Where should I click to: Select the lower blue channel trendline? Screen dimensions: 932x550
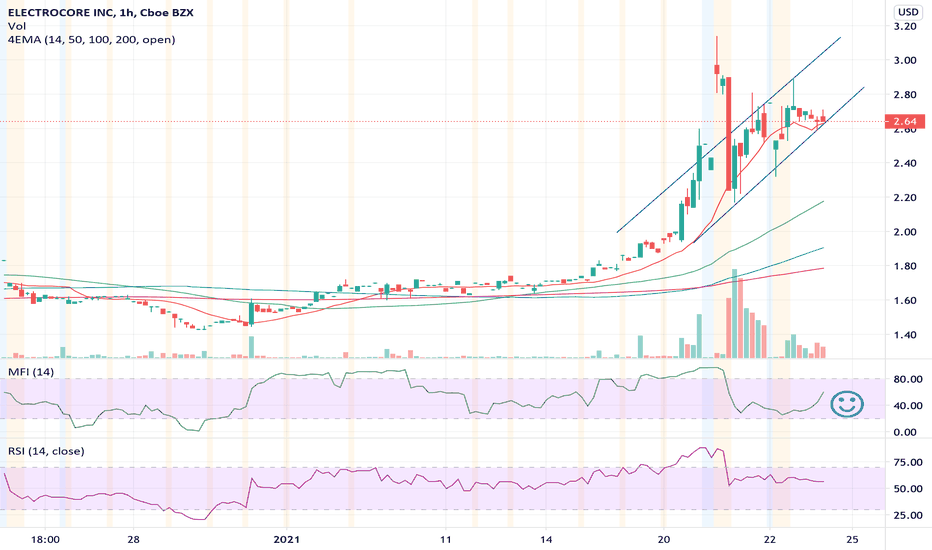click(x=779, y=165)
